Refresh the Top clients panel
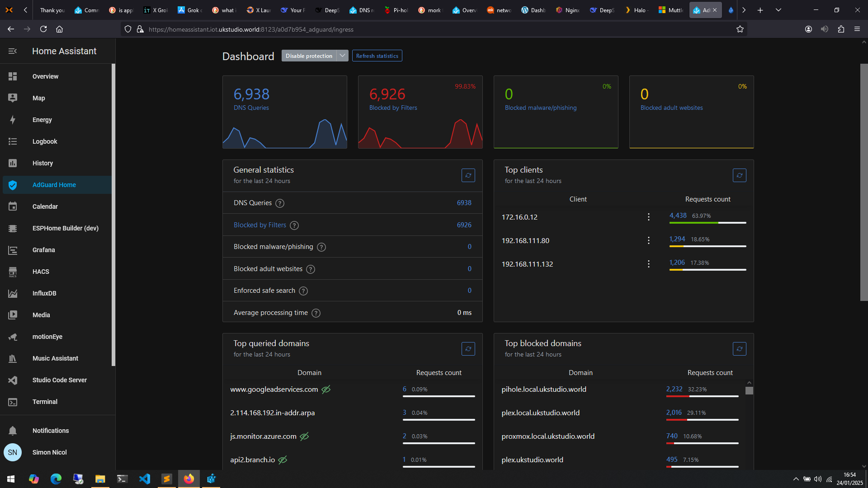Screen dimensions: 868x488 [x=740, y=175]
